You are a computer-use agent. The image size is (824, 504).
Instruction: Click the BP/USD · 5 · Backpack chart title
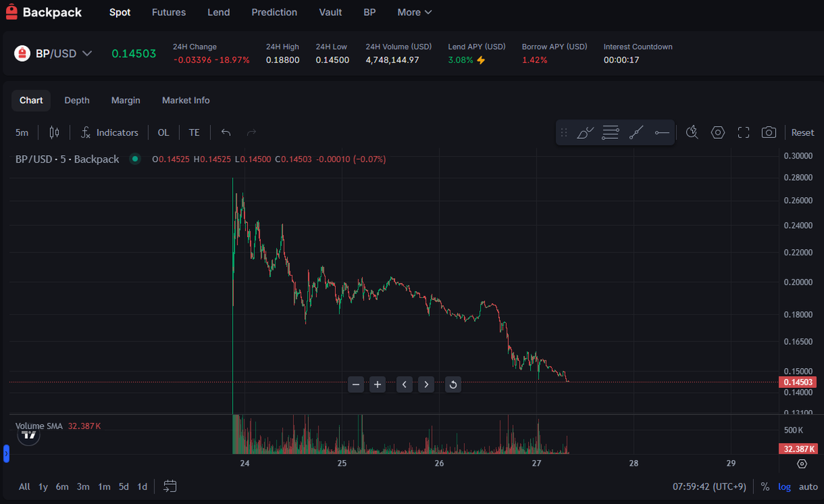(x=67, y=159)
